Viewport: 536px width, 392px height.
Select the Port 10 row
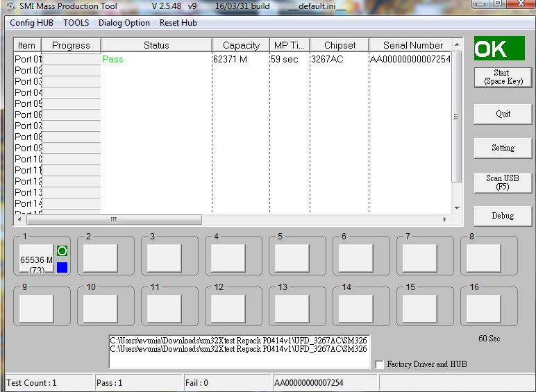[x=233, y=159]
